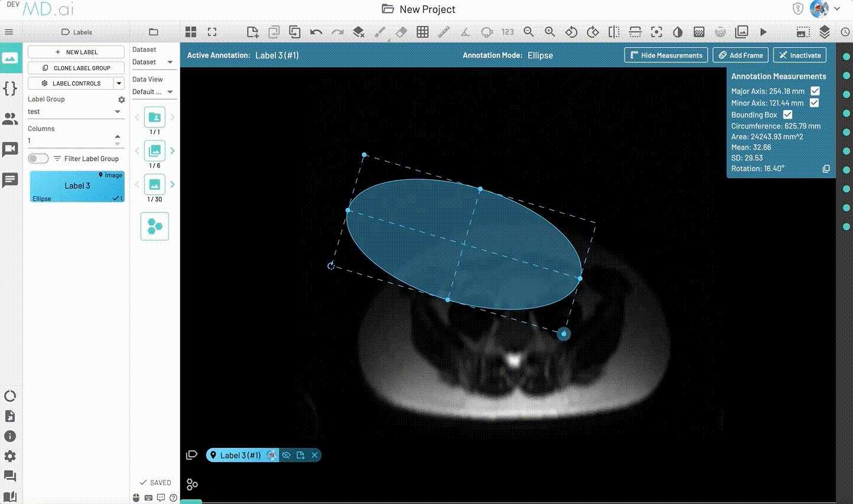
Task: Activate the Zoom In tool
Action: pyautogui.click(x=549, y=32)
